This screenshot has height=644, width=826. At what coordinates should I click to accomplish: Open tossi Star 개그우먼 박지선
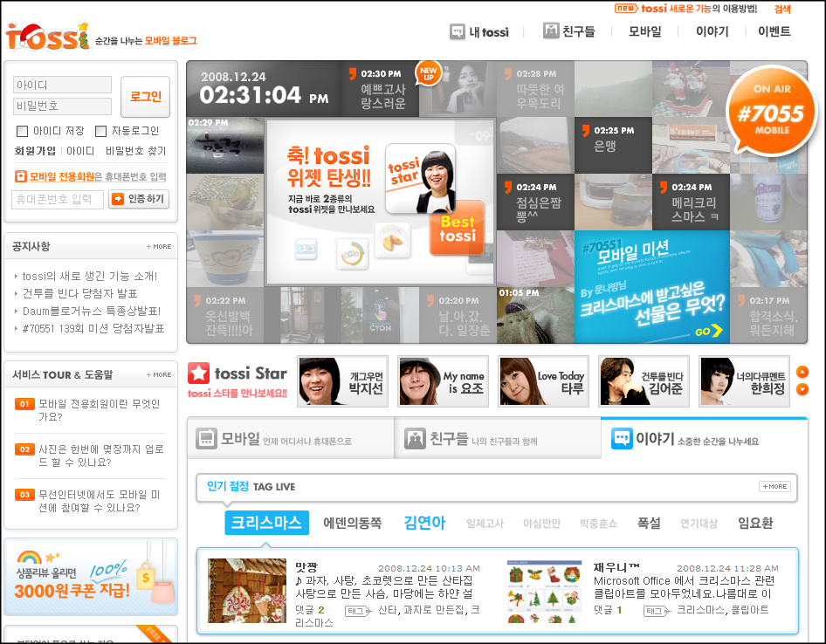pyautogui.click(x=342, y=381)
